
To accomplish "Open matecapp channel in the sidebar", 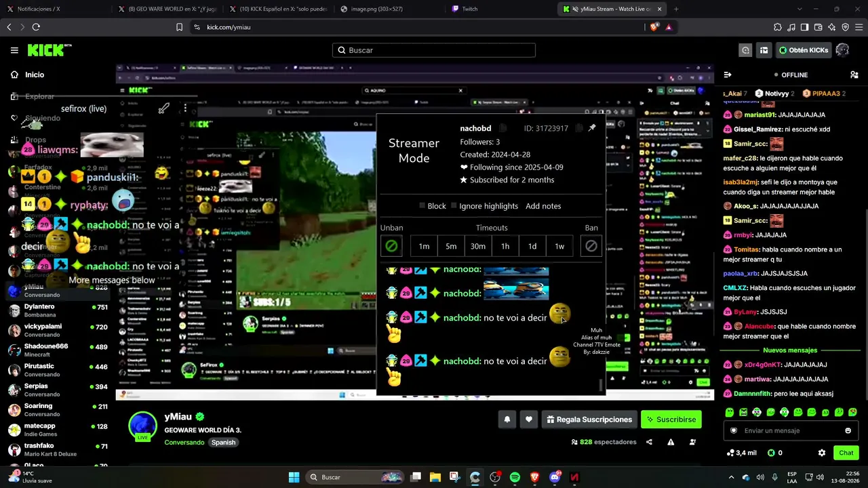I will [58, 430].
